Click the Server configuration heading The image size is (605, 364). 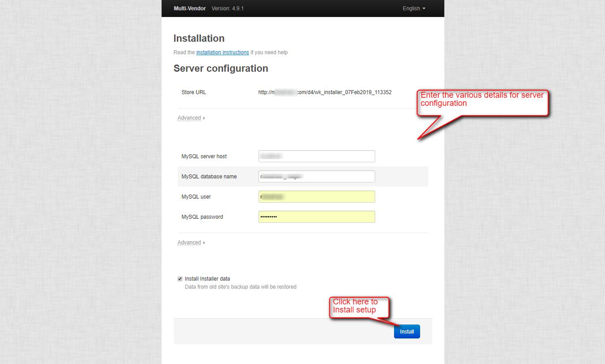[220, 68]
